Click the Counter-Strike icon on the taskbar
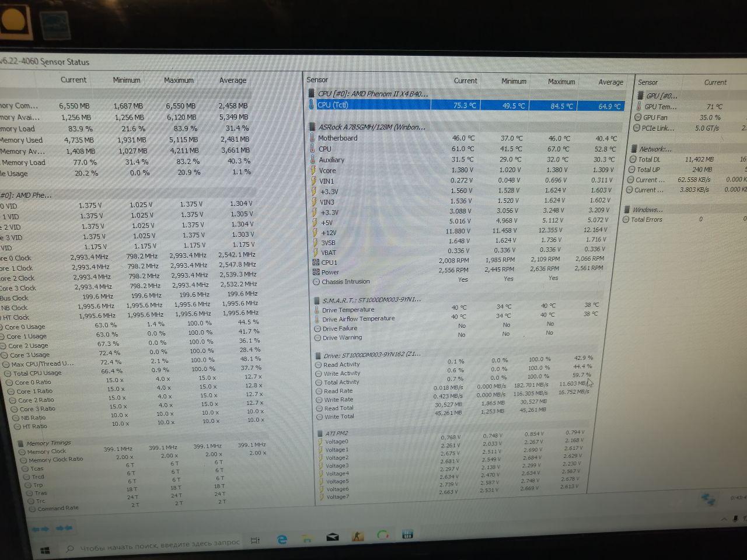 pos(357,535)
